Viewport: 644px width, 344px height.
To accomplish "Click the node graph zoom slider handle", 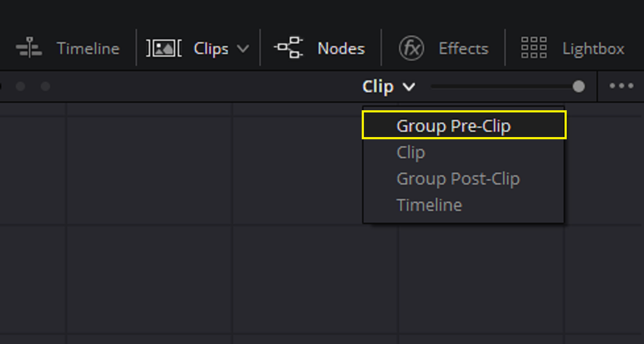I will (579, 87).
